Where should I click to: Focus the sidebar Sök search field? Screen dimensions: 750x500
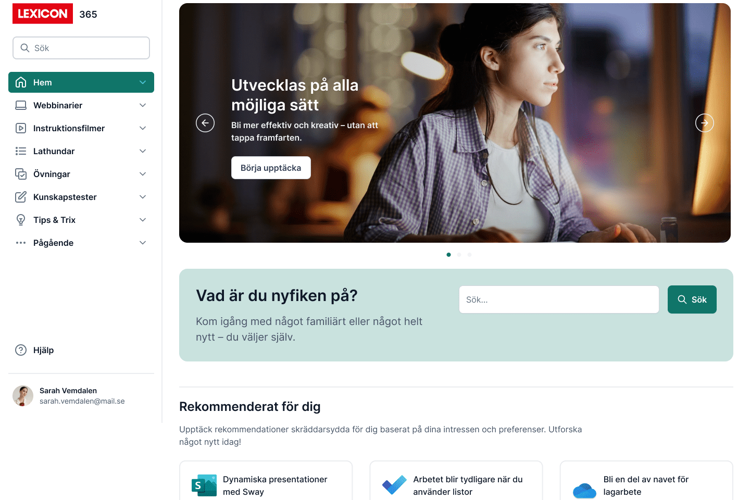(x=81, y=48)
